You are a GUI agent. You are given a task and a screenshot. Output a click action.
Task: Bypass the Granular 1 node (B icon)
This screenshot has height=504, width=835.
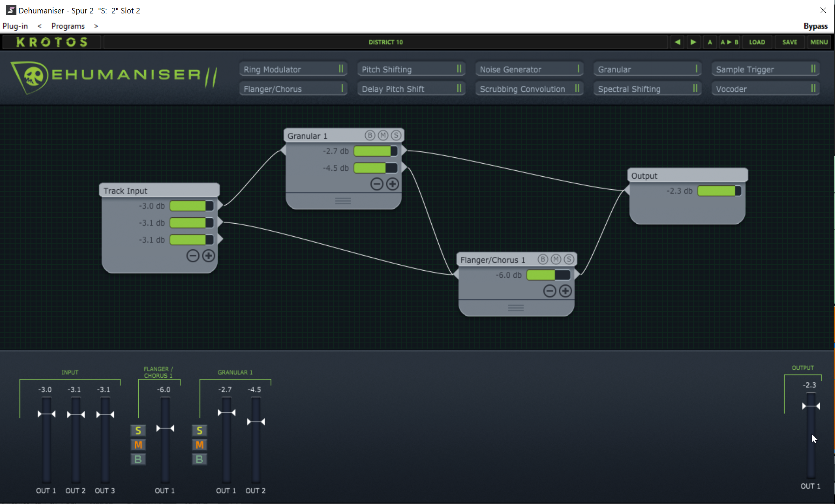click(x=370, y=135)
